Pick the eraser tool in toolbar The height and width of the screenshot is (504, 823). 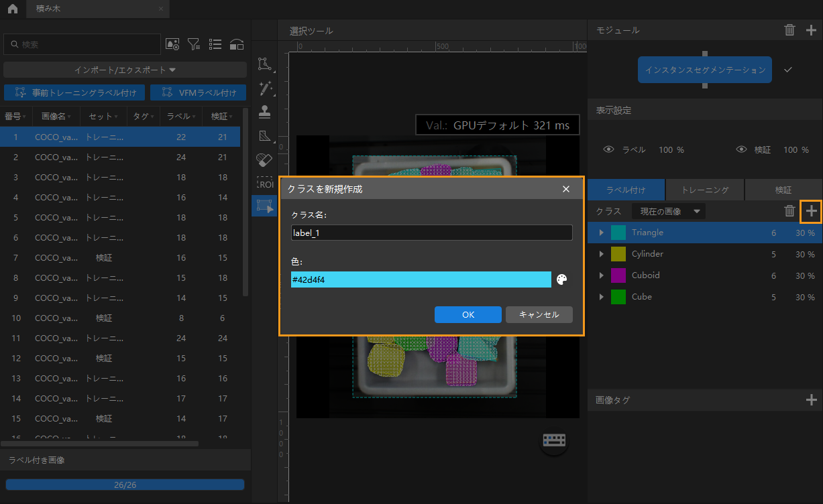click(x=264, y=160)
